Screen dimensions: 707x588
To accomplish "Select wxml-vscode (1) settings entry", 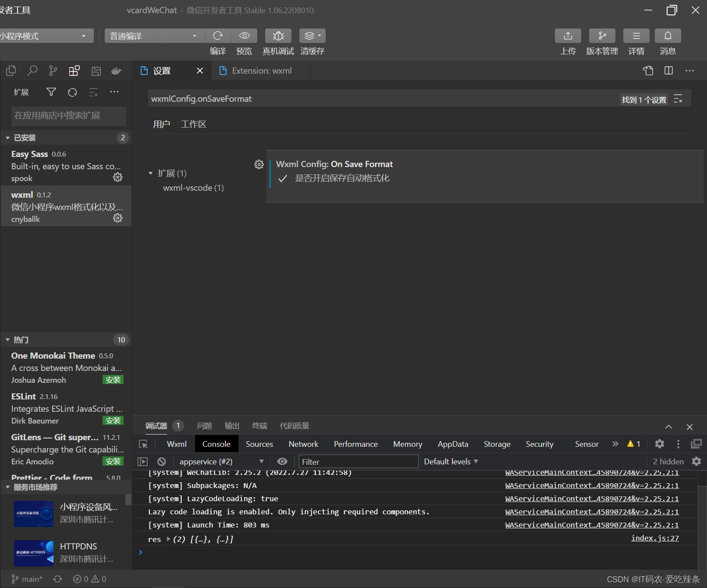I will click(193, 188).
